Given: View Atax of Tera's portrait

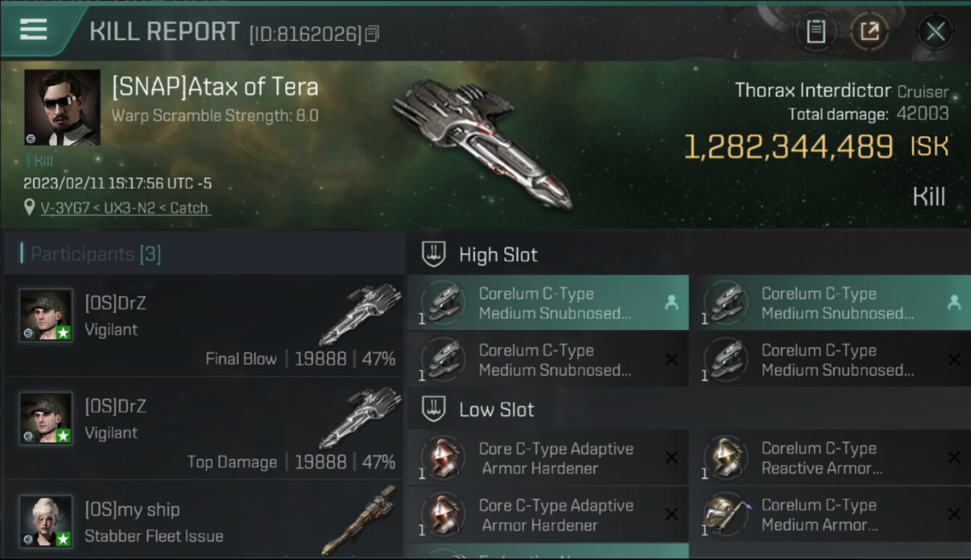Looking at the screenshot, I should point(62,108).
